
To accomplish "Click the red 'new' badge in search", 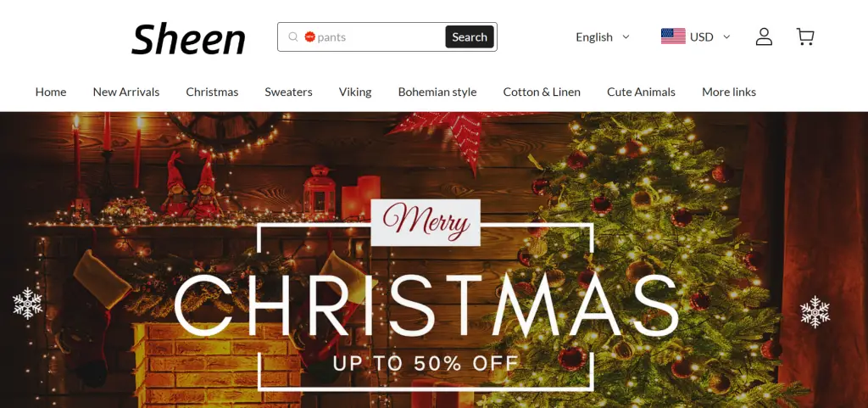I will [x=310, y=37].
